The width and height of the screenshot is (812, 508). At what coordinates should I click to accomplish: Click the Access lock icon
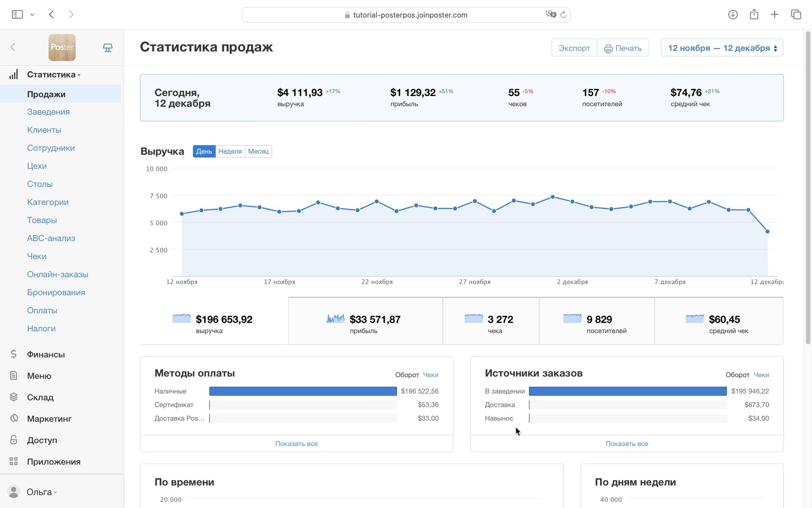pyautogui.click(x=14, y=440)
